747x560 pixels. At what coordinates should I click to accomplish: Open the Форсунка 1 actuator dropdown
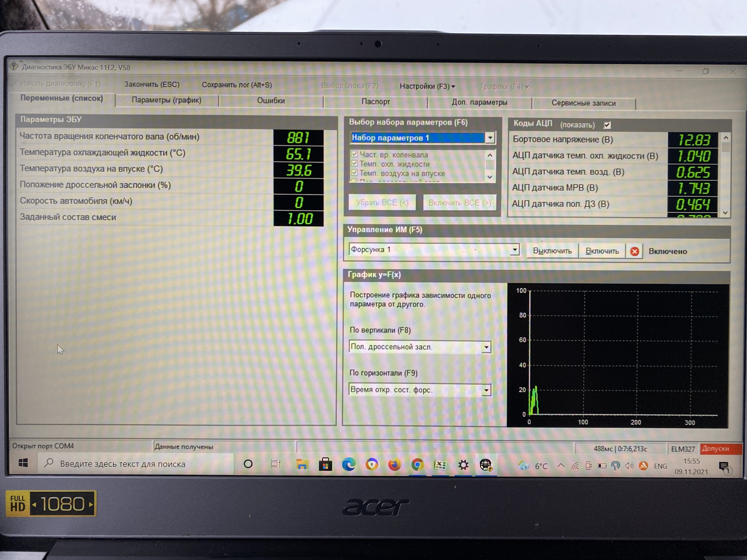tap(514, 250)
